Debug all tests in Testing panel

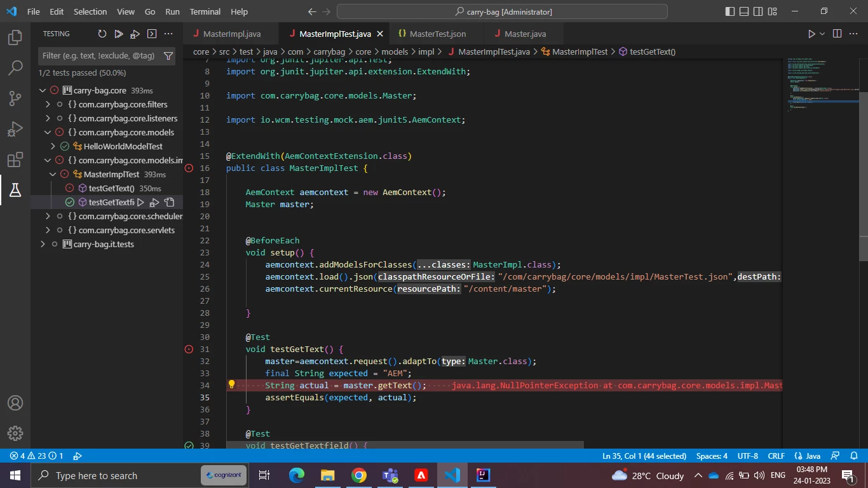(135, 34)
